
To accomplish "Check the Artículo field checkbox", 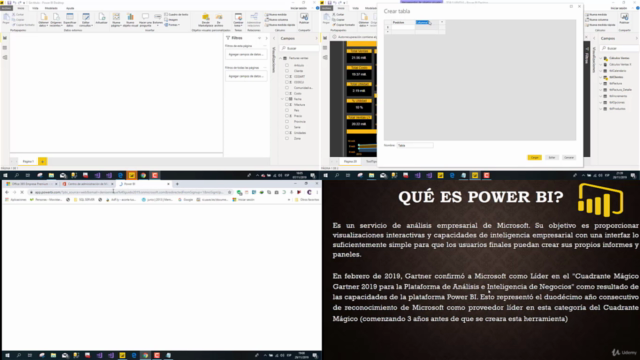I will [x=287, y=65].
